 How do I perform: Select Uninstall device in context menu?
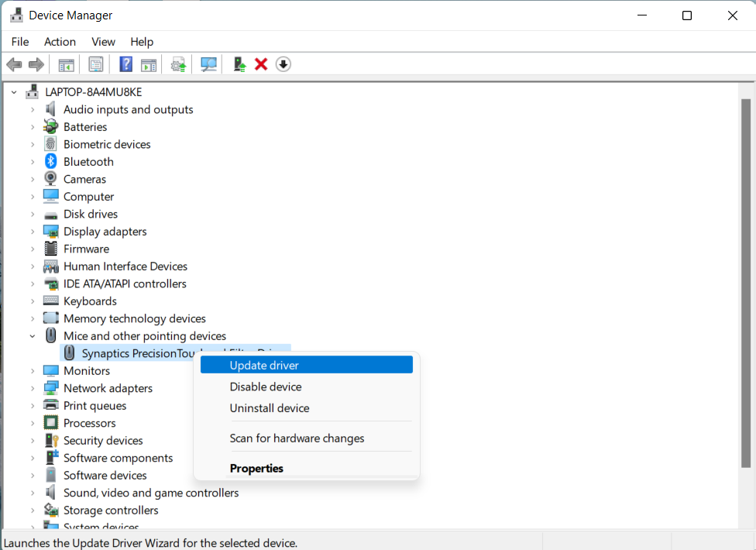(x=270, y=408)
